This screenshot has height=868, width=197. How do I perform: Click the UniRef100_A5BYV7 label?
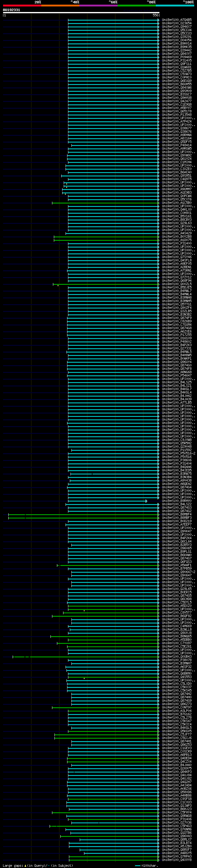pyautogui.click(x=177, y=108)
